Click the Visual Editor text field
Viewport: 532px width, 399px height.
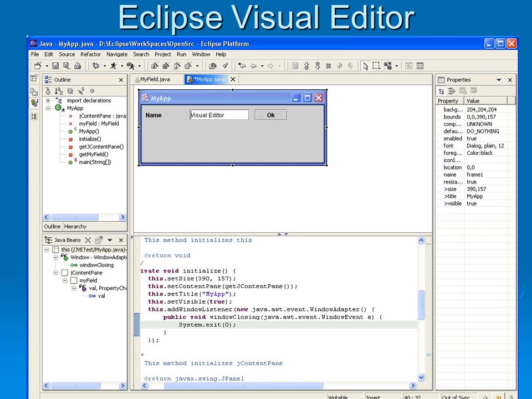[x=219, y=115]
